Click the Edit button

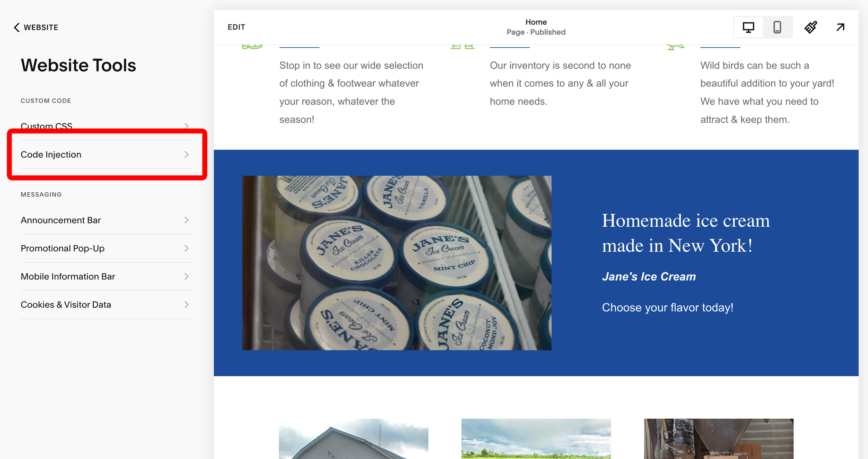(x=236, y=27)
